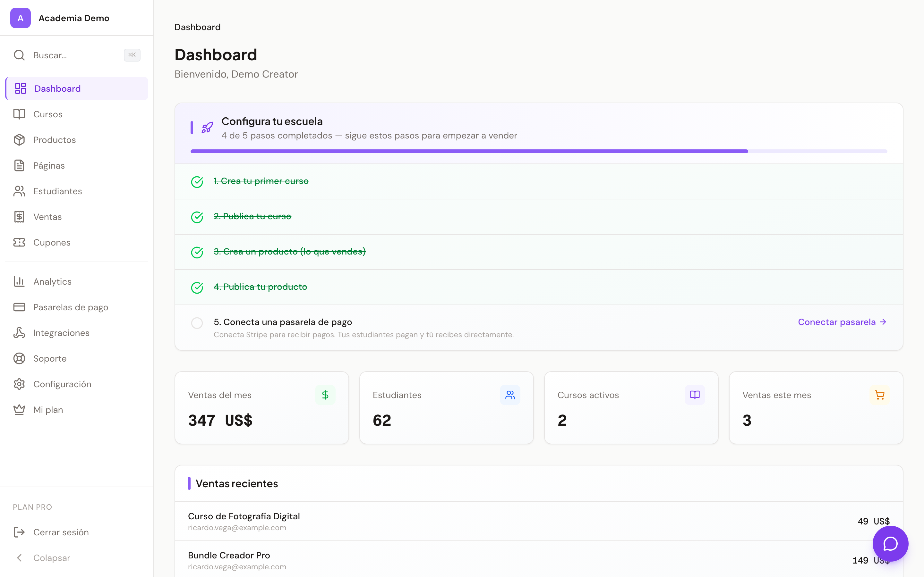This screenshot has height=577, width=924.
Task: Toggle the Publica tu producto checkmark
Action: pos(197,288)
